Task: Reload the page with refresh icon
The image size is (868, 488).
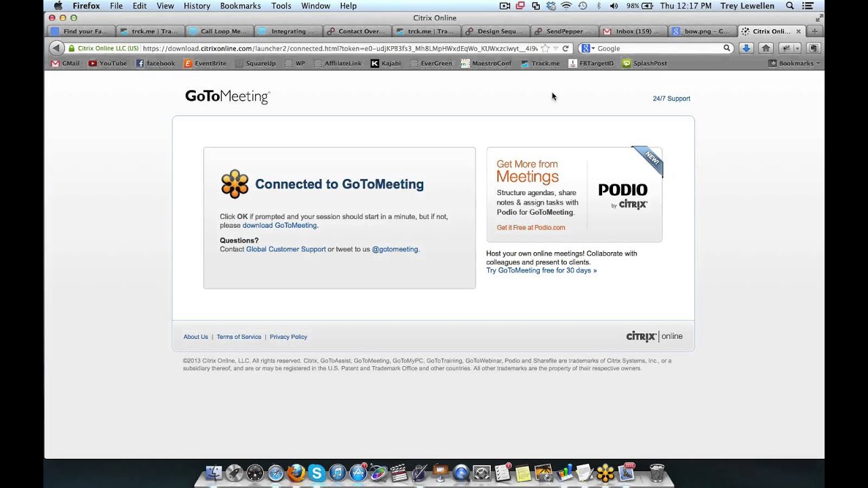Action: 566,48
